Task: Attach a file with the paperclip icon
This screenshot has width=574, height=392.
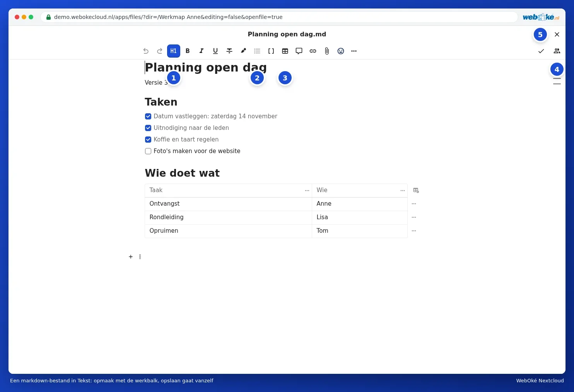Action: point(327,51)
